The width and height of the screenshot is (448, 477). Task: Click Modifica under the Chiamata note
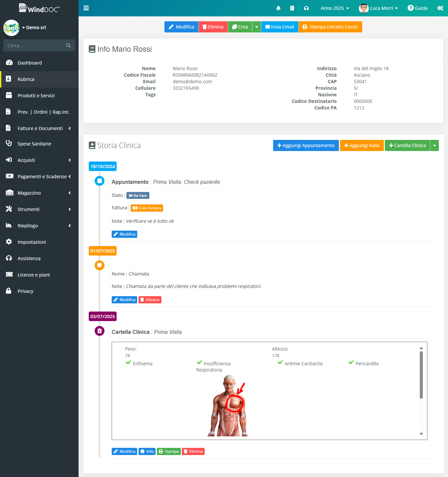point(124,300)
